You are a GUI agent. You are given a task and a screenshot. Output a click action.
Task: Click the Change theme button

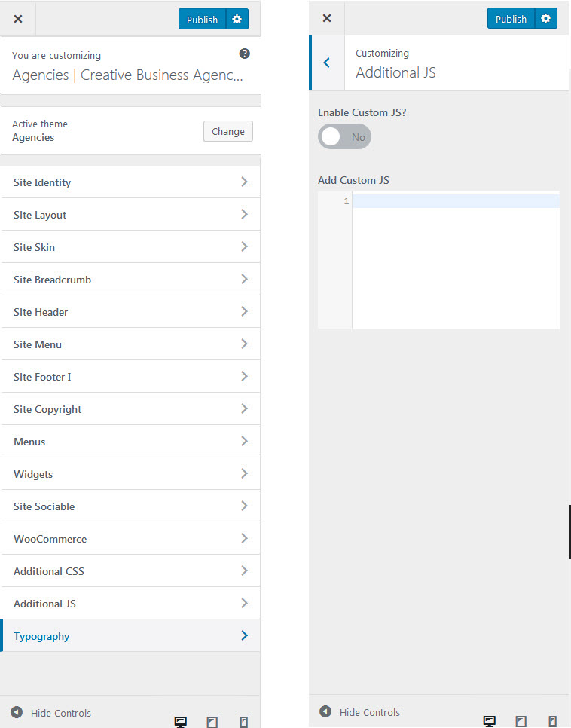click(227, 131)
